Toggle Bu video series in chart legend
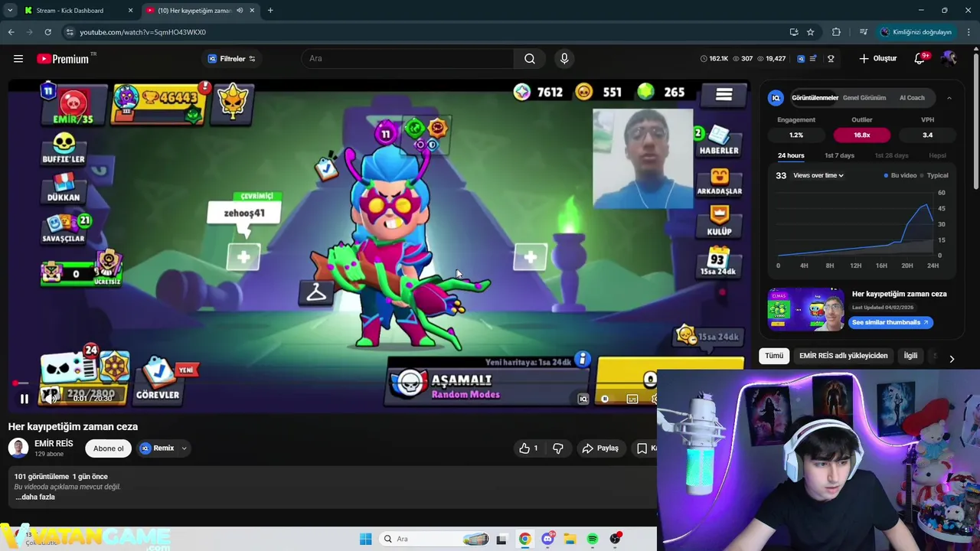The height and width of the screenshot is (551, 980). [x=900, y=175]
